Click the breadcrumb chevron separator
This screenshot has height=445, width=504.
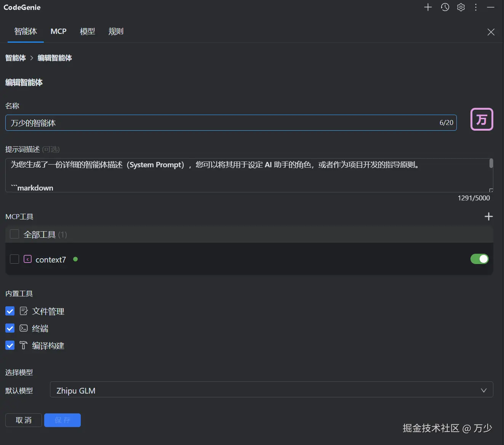(x=32, y=58)
